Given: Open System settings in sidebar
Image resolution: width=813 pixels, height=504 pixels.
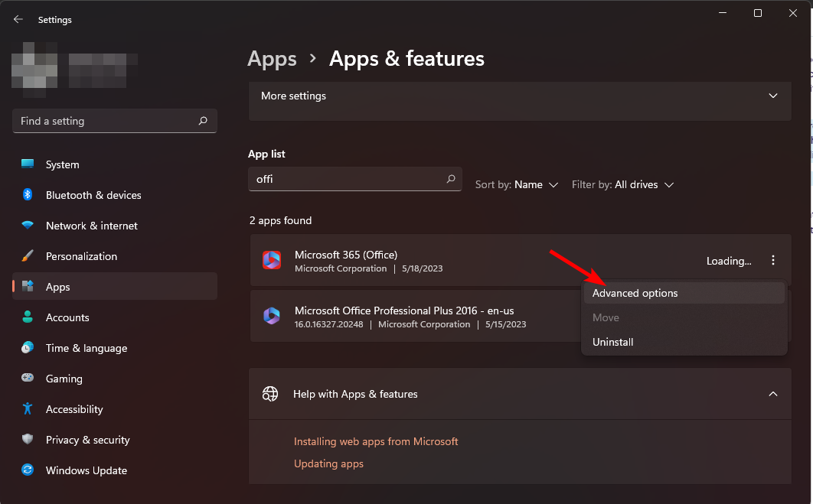Looking at the screenshot, I should (115, 164).
